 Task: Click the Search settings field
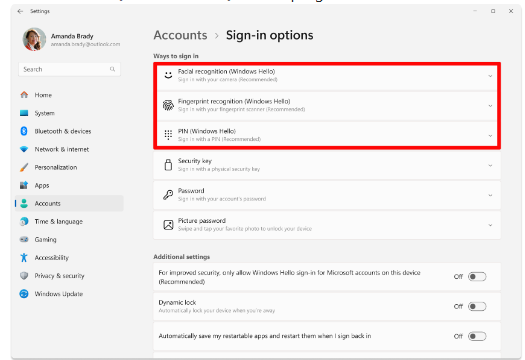69,69
